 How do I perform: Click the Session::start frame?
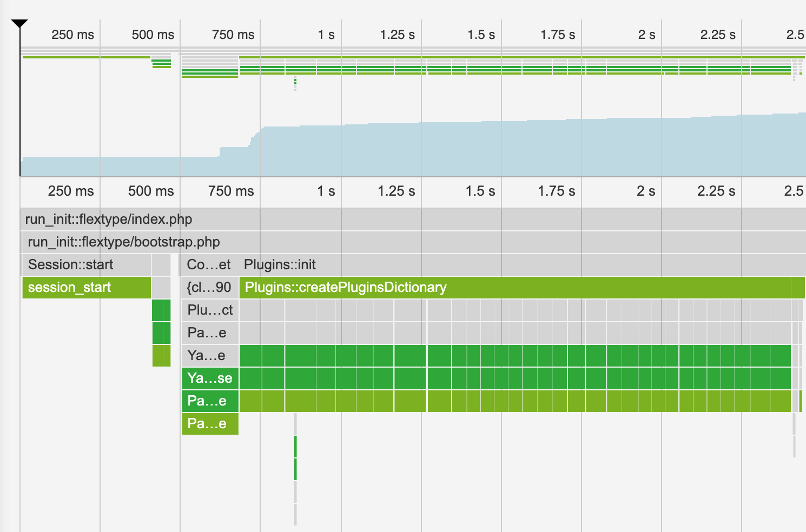click(x=69, y=264)
